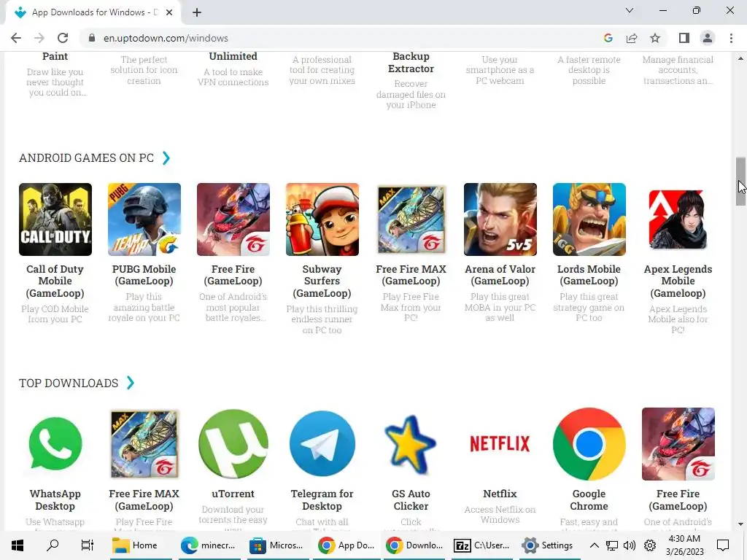This screenshot has width=747, height=560.
Task: Open Windows taskbar search
Action: [53, 545]
